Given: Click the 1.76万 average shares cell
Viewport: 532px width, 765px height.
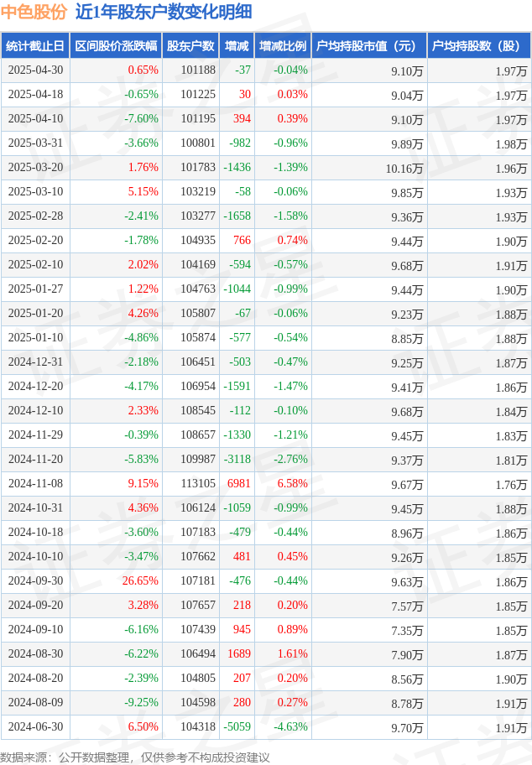Looking at the screenshot, I should pos(512,485).
